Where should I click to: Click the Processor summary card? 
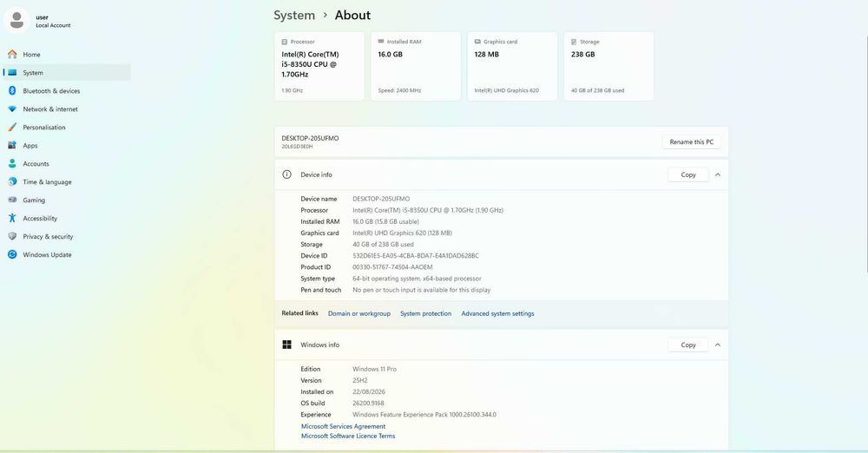point(319,66)
